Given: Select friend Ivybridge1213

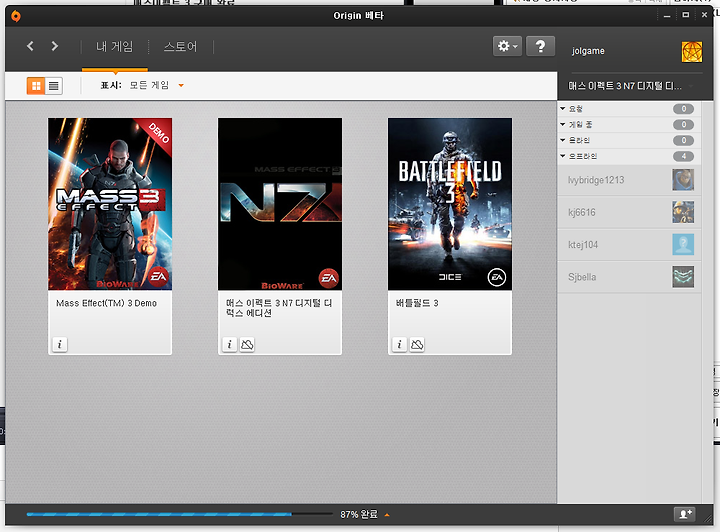Looking at the screenshot, I should click(x=629, y=180).
